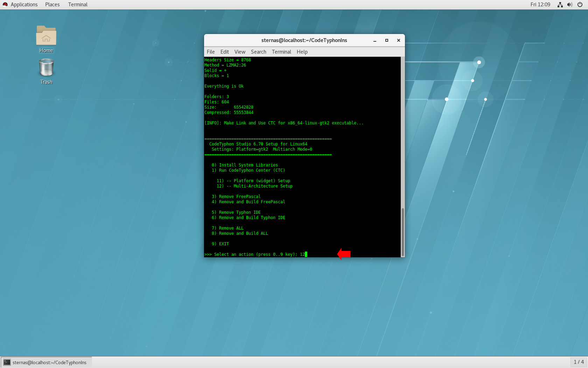Click the terminal title bar text
Viewport: 588px width, 368px height.
coord(304,40)
